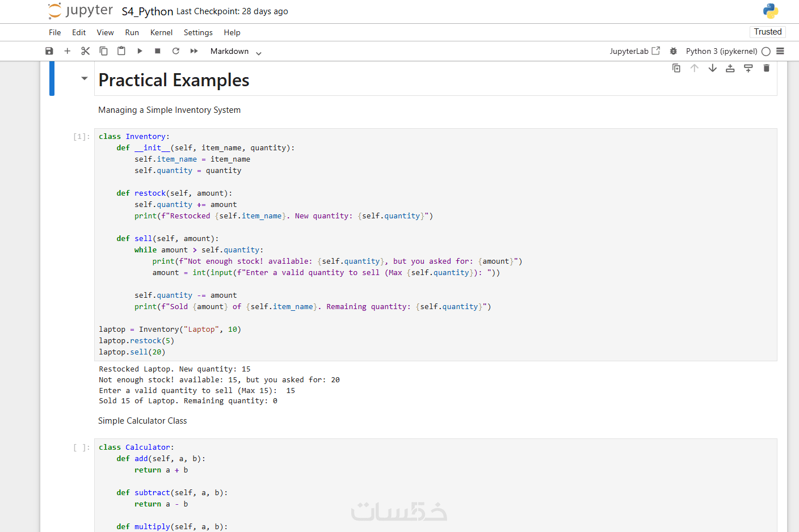This screenshot has width=799, height=532.
Task: Click the Python 3 (ipykernel) kernel name
Action: (721, 51)
